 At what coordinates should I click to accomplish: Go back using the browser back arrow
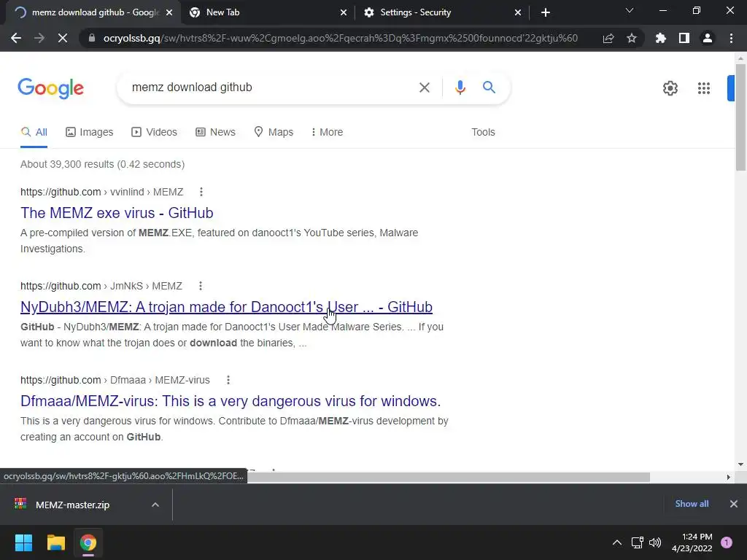(x=16, y=38)
